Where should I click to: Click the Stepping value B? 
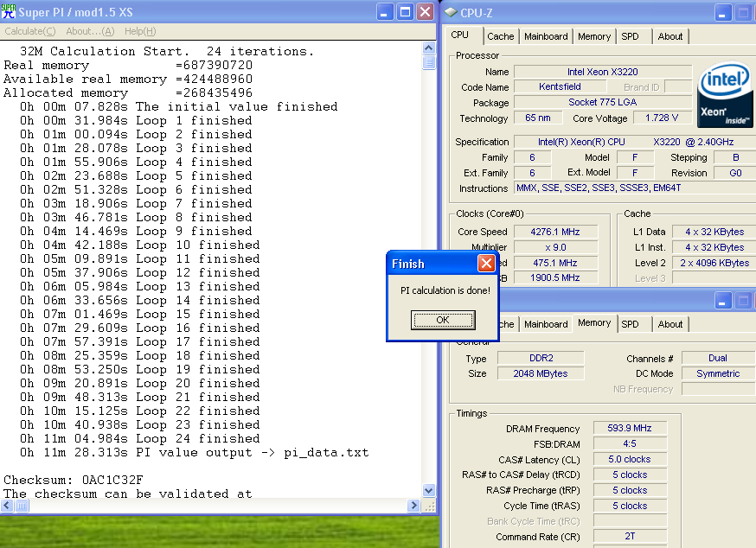[x=735, y=157]
